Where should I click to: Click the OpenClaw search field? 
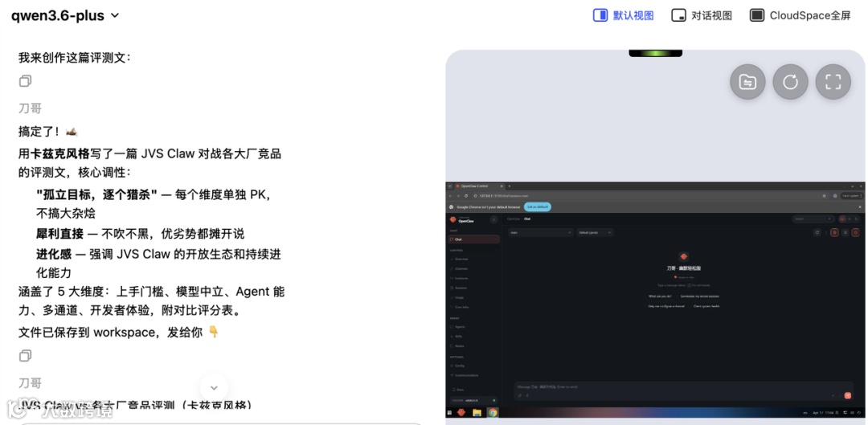[813, 219]
